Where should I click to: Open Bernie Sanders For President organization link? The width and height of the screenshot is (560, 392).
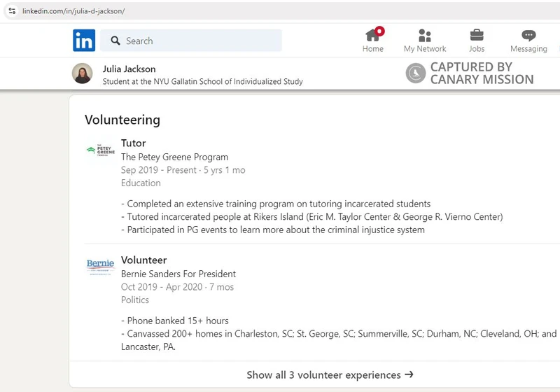point(178,274)
